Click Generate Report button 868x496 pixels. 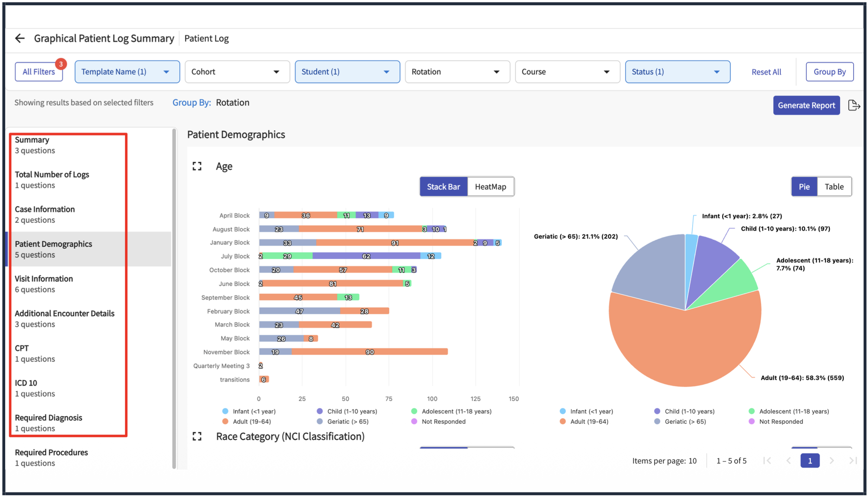click(806, 105)
